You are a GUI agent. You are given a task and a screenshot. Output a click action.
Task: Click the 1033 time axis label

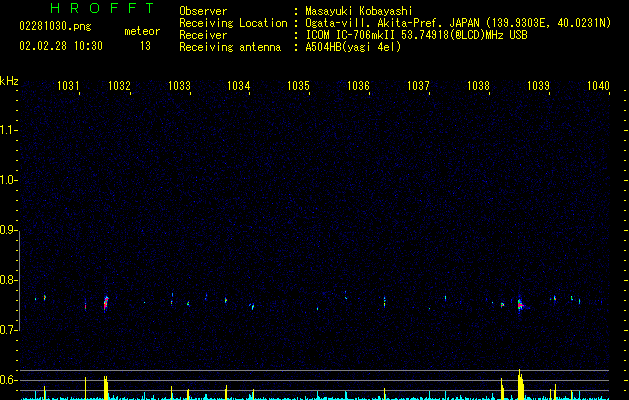(x=179, y=85)
